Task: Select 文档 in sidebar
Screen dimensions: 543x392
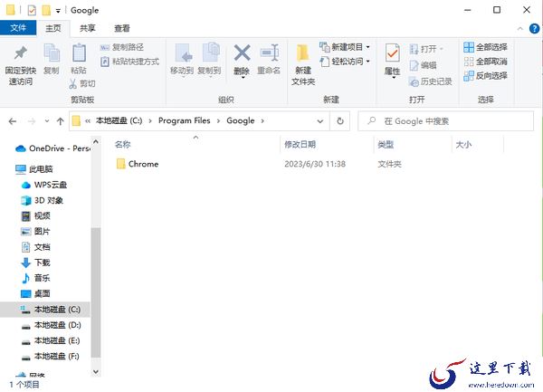Action: [35, 247]
